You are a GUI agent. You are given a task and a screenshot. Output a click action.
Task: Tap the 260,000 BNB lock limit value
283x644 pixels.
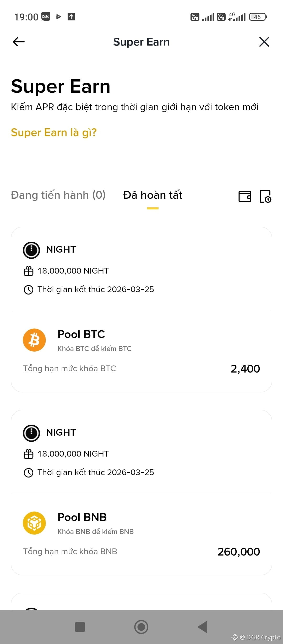[x=239, y=552]
